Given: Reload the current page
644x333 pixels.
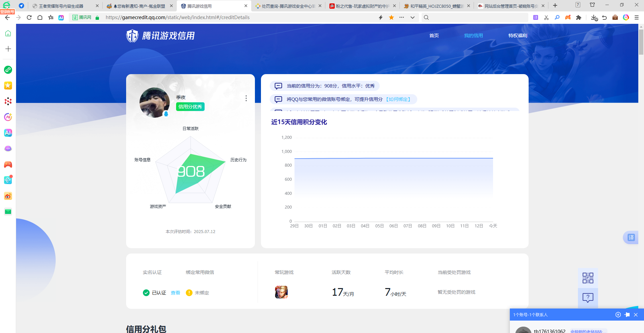Looking at the screenshot, I should tap(29, 17).
